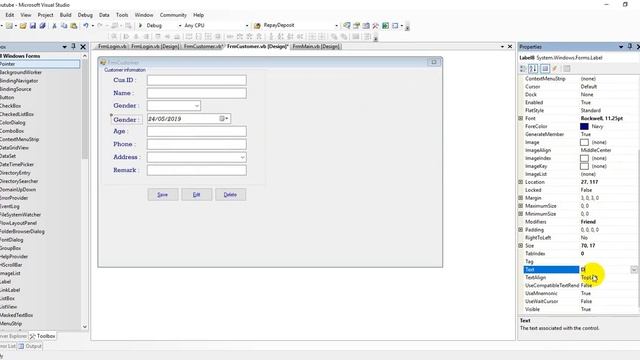Open the Build menu

tap(65, 15)
